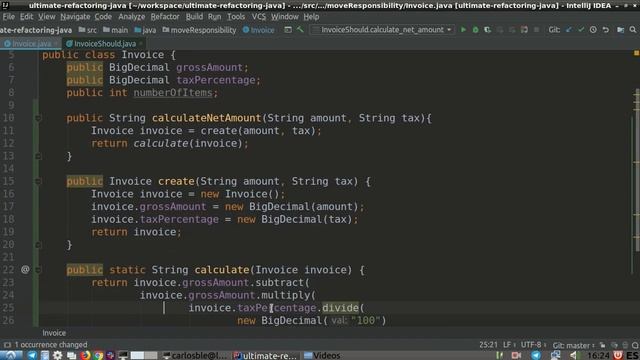Open the Navigate menu
The height and width of the screenshot is (360, 640).
(75, 17)
